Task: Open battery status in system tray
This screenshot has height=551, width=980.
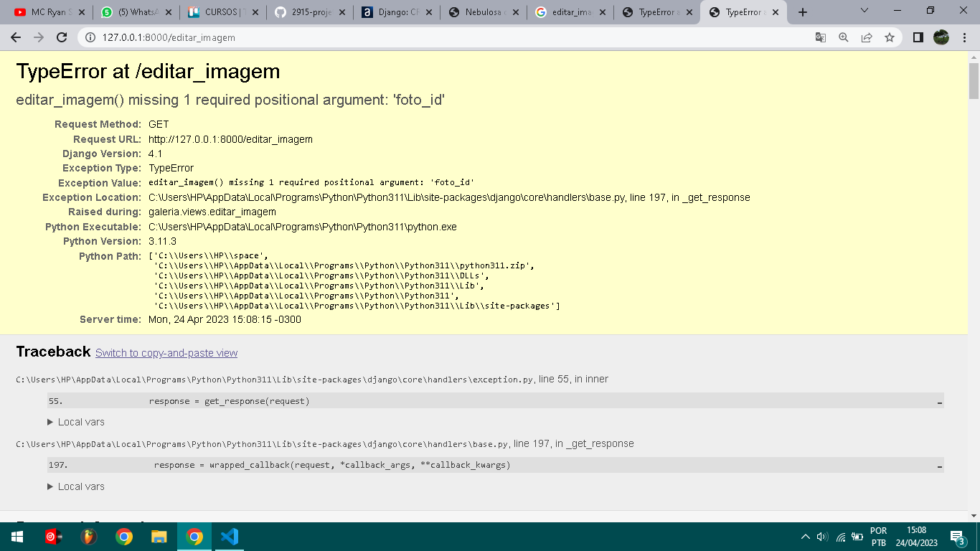Action: coord(857,537)
